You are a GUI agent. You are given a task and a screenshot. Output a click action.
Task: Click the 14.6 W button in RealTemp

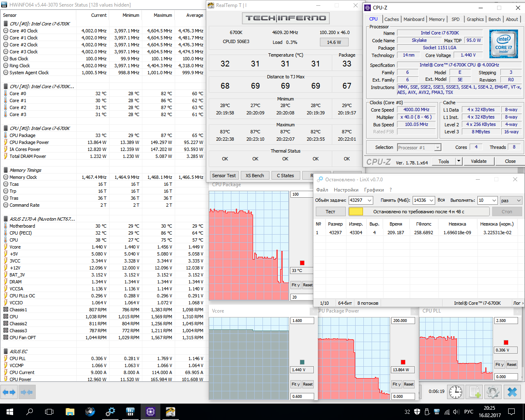(334, 42)
